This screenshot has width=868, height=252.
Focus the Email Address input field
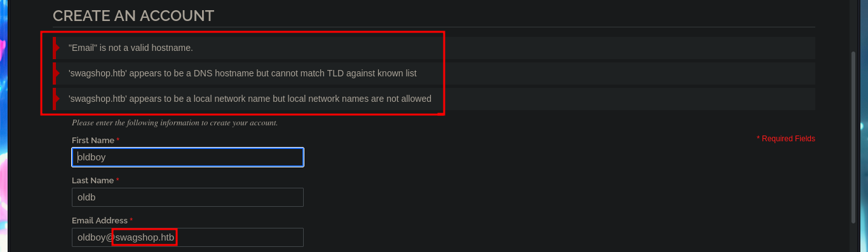[x=187, y=237]
